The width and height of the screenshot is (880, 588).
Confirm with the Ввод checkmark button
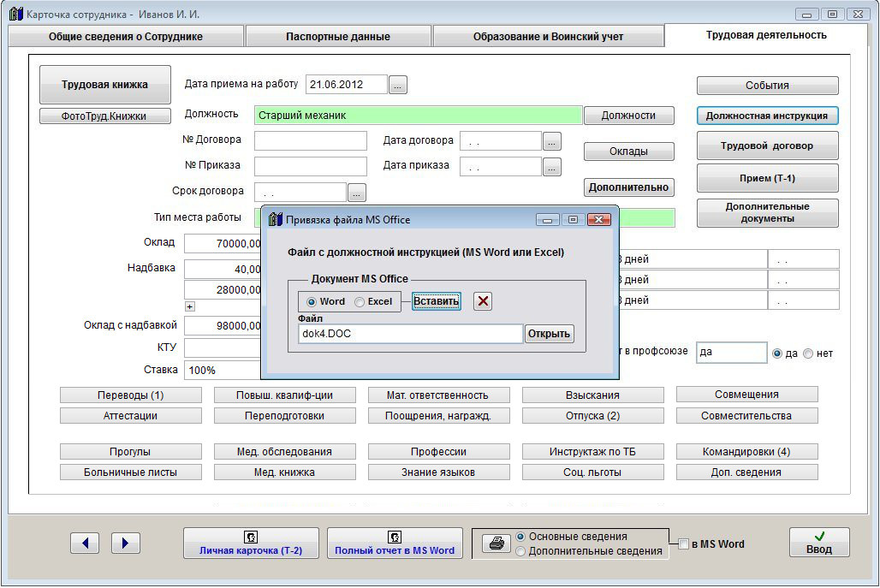pyautogui.click(x=818, y=543)
